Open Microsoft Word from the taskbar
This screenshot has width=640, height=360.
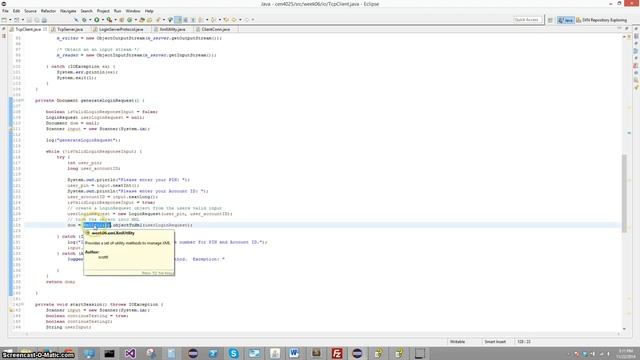(x=294, y=353)
